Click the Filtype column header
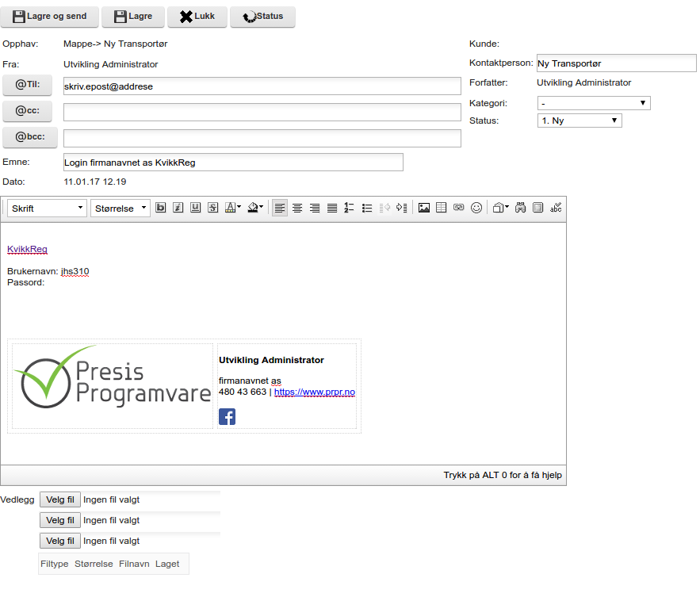Screen dimensions: 700x597 coord(55,564)
